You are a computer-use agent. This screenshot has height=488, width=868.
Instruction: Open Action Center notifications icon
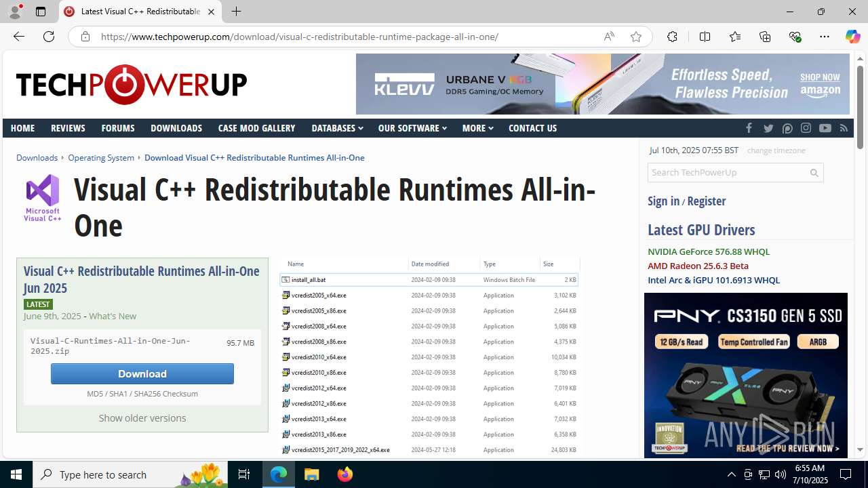(x=846, y=474)
